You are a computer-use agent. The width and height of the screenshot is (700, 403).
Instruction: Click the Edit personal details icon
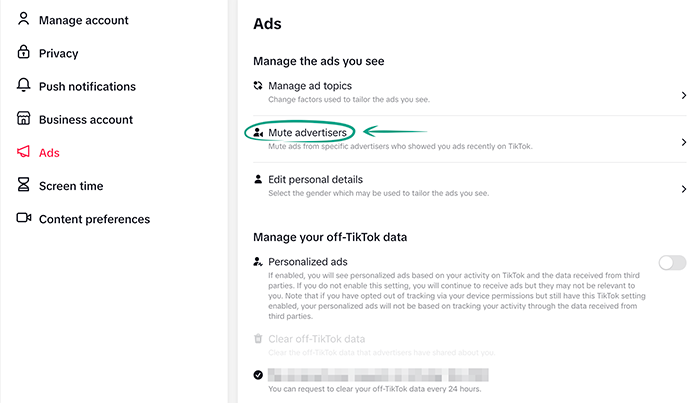pos(259,179)
